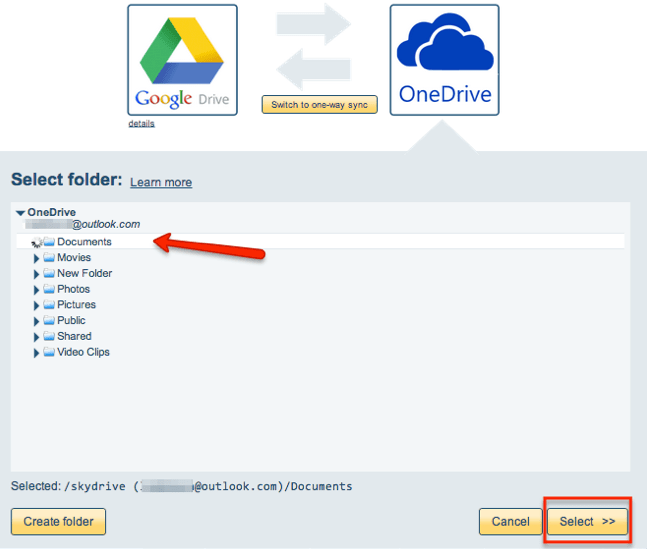Click the @outlook.com account label in tree

click(x=83, y=224)
